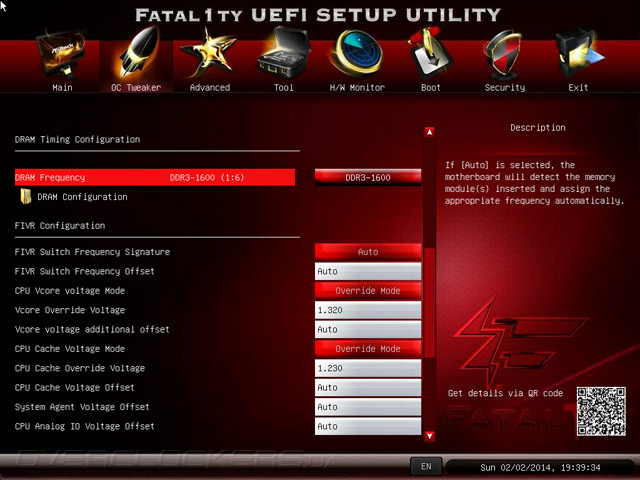Open the Main monitor icon
640x480 pixels.
click(x=61, y=55)
